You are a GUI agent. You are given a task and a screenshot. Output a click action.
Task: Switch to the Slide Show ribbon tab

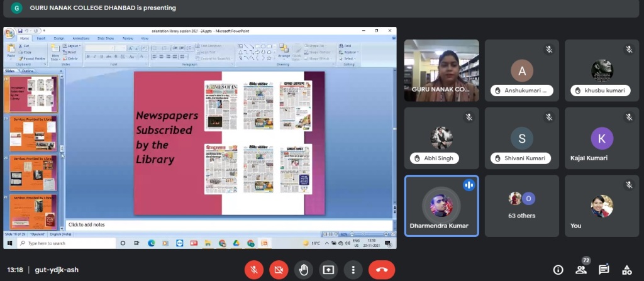[x=106, y=38]
